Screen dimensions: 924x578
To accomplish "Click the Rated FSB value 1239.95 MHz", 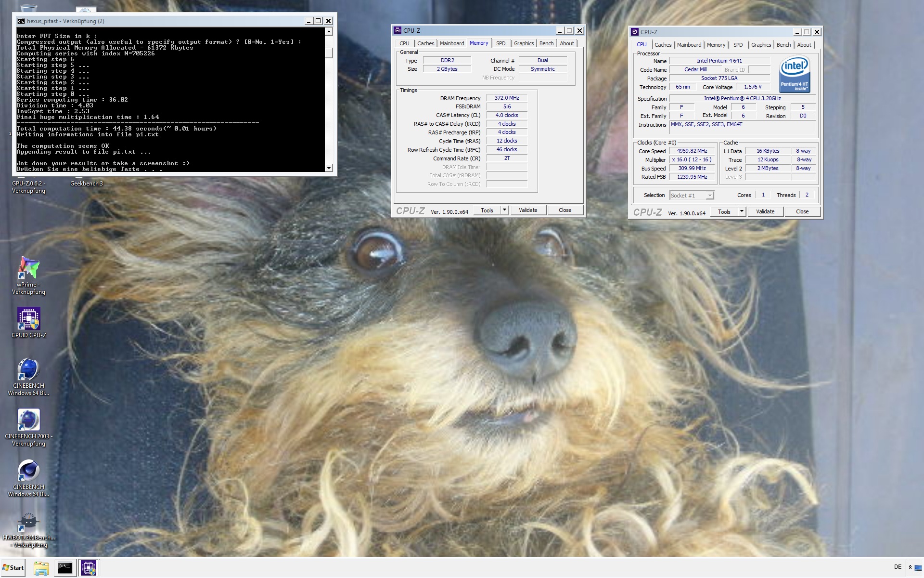I will pyautogui.click(x=692, y=177).
